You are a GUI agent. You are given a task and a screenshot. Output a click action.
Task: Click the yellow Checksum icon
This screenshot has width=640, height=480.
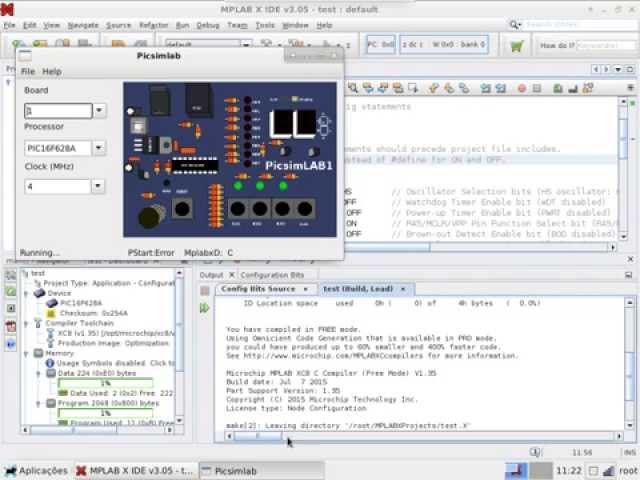(51, 313)
